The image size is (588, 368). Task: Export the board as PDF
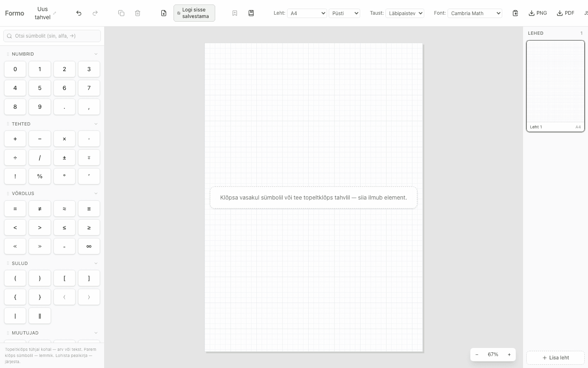(566, 13)
